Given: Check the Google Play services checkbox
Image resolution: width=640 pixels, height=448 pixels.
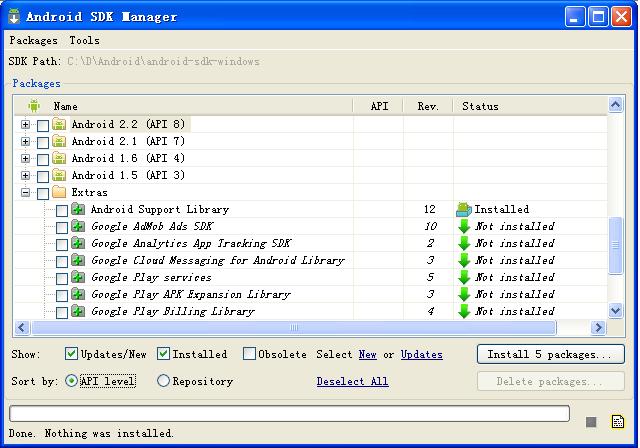Looking at the screenshot, I should click(x=62, y=279).
